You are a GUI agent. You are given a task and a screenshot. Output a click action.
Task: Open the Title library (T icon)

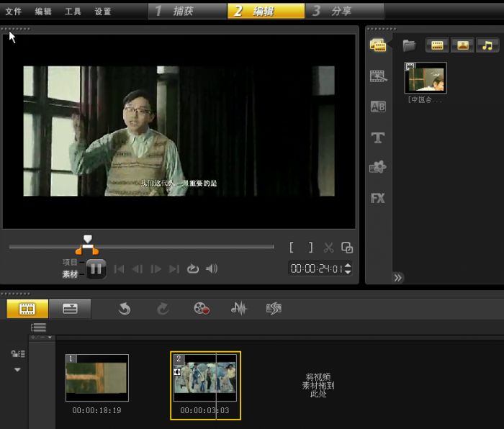378,137
